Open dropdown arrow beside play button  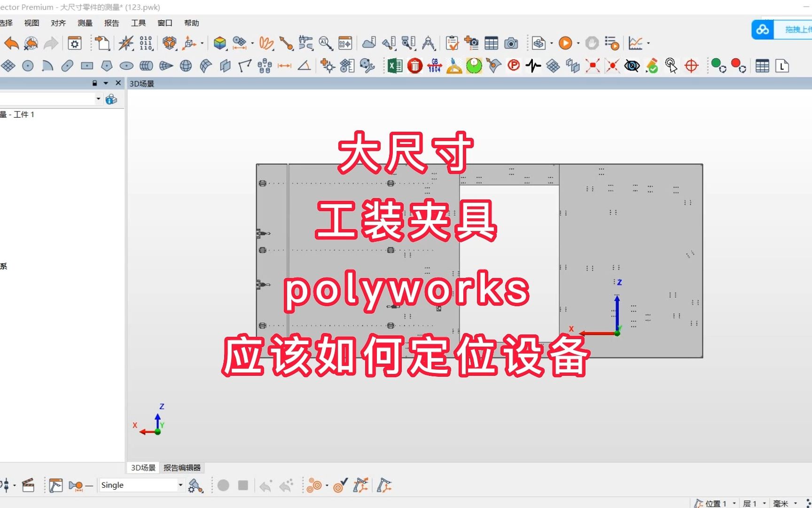[x=578, y=43]
